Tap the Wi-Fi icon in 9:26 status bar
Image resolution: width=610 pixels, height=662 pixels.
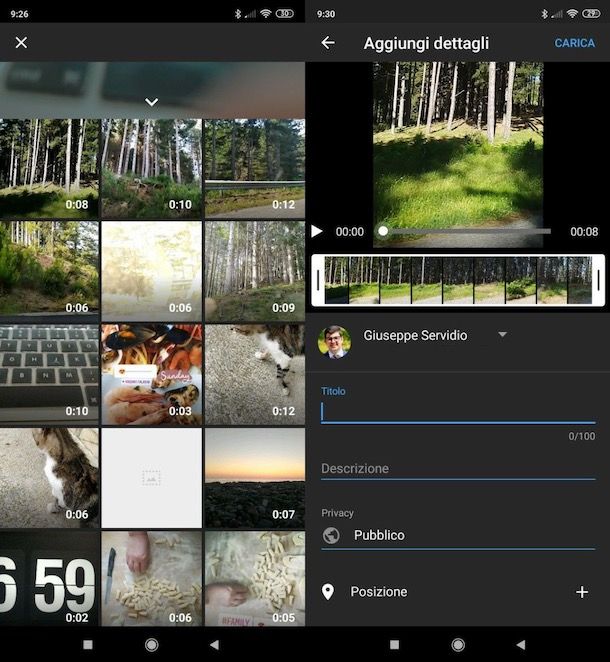[265, 14]
